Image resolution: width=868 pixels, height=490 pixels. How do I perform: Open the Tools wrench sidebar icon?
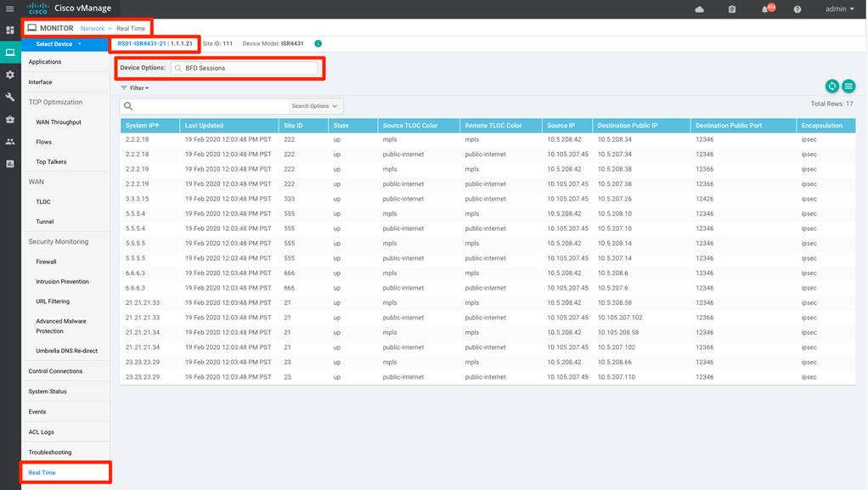(x=10, y=97)
